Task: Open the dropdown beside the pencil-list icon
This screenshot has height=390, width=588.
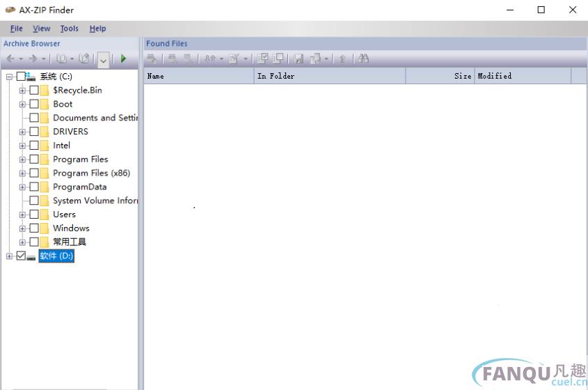Action: coord(246,59)
